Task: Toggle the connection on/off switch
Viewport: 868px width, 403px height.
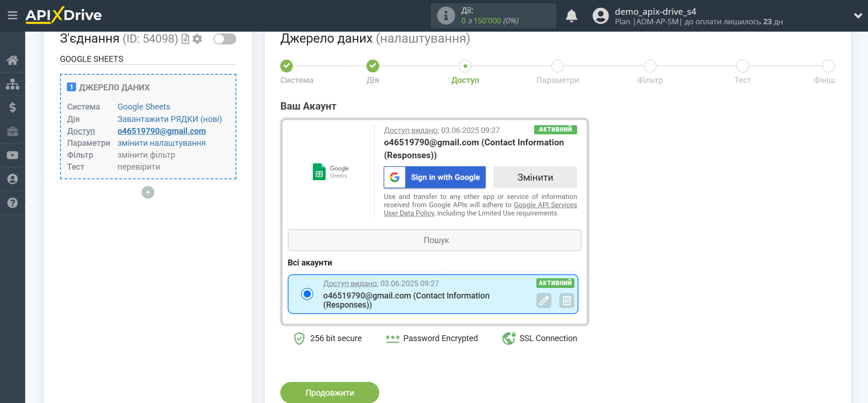Action: pyautogui.click(x=225, y=39)
